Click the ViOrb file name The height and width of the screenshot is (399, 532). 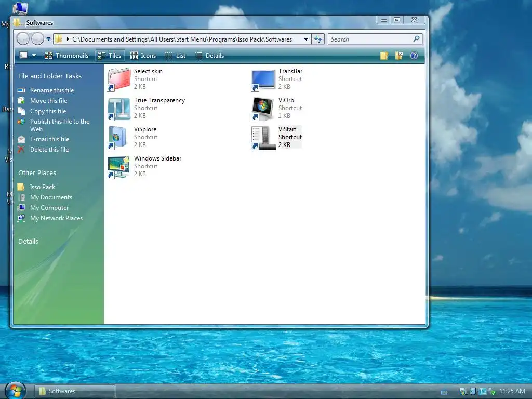(286, 100)
